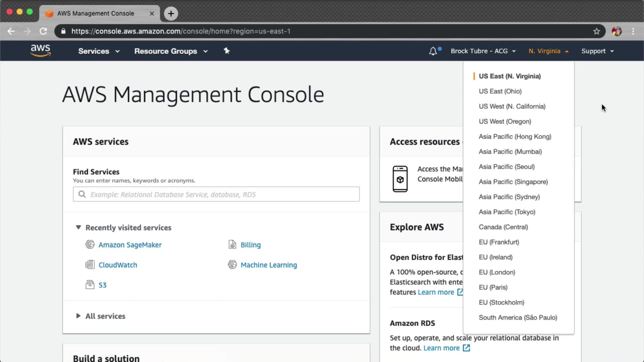644x362 pixels.
Task: Open the Amazon SageMaker link
Action: point(130,245)
